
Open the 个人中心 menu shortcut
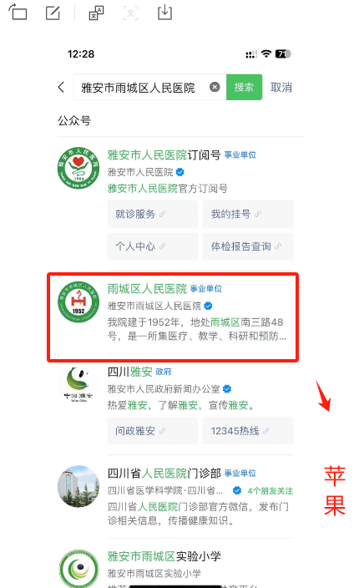point(152,246)
